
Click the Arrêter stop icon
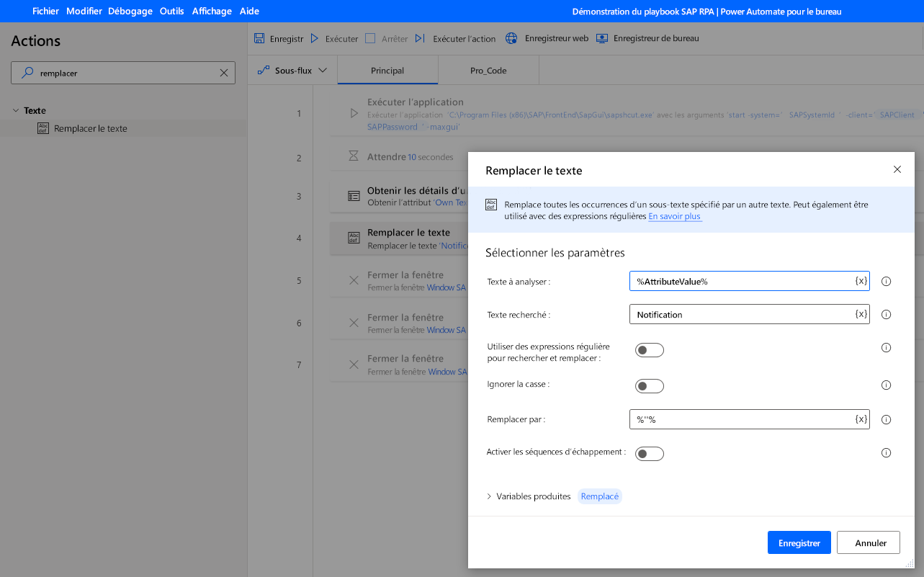coord(370,38)
